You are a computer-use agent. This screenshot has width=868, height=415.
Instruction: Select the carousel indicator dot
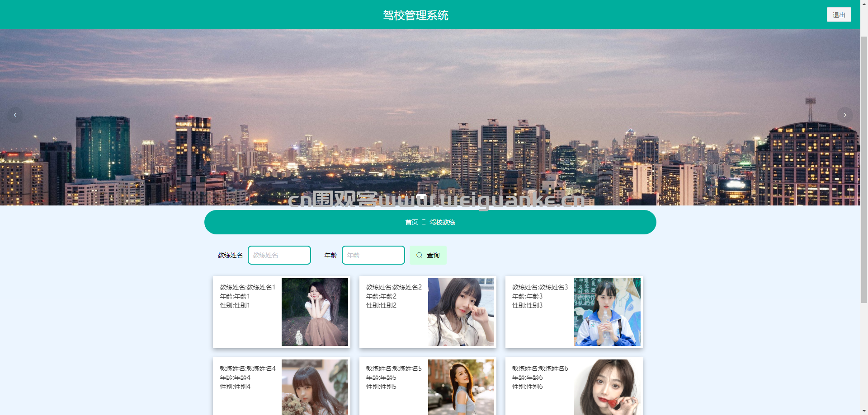pyautogui.click(x=421, y=196)
